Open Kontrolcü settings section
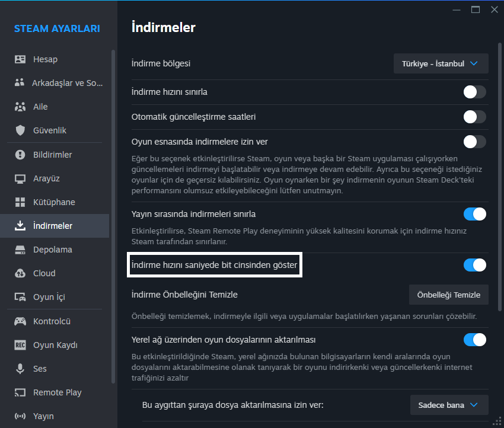 pyautogui.click(x=55, y=321)
